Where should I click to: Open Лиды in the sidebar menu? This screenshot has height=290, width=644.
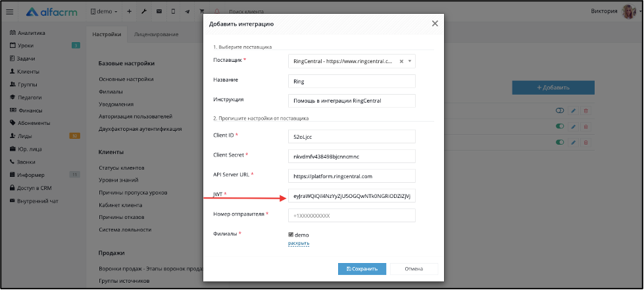click(24, 136)
